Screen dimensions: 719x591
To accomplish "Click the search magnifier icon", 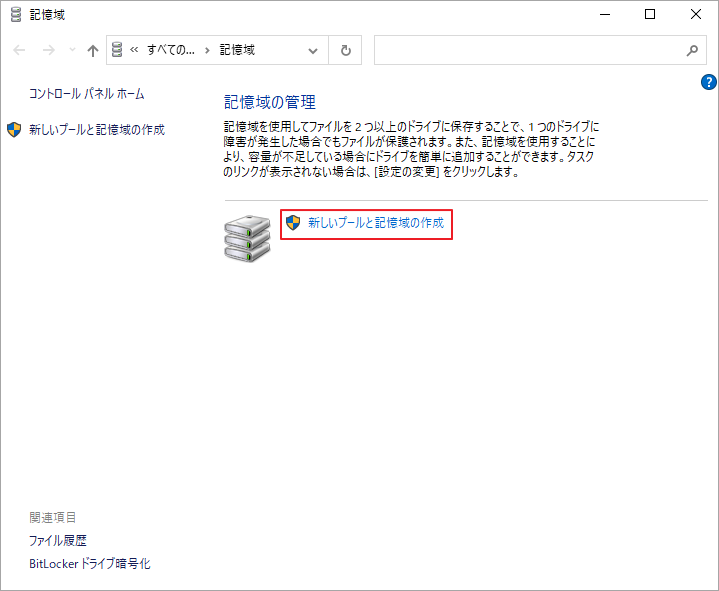I will coord(692,50).
